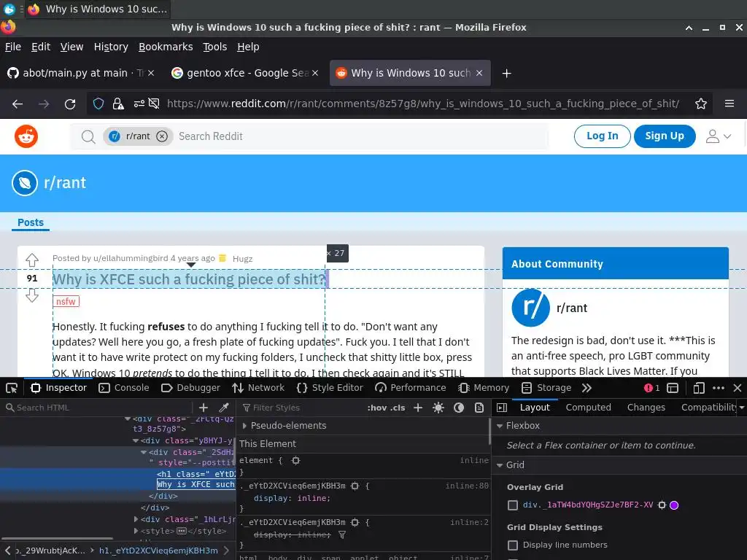This screenshot has width=747, height=560.
Task: Close the abot/main.py GitHub tab
Action: click(x=150, y=73)
